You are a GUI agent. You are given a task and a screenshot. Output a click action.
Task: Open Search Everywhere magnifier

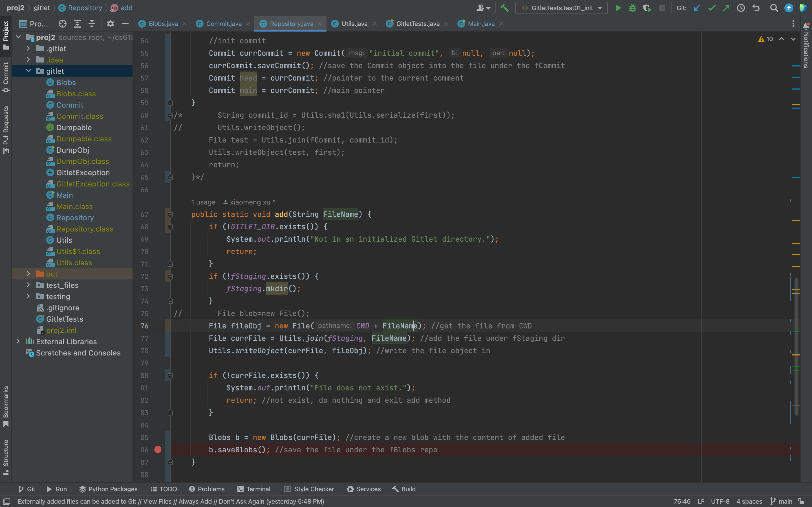click(x=774, y=8)
